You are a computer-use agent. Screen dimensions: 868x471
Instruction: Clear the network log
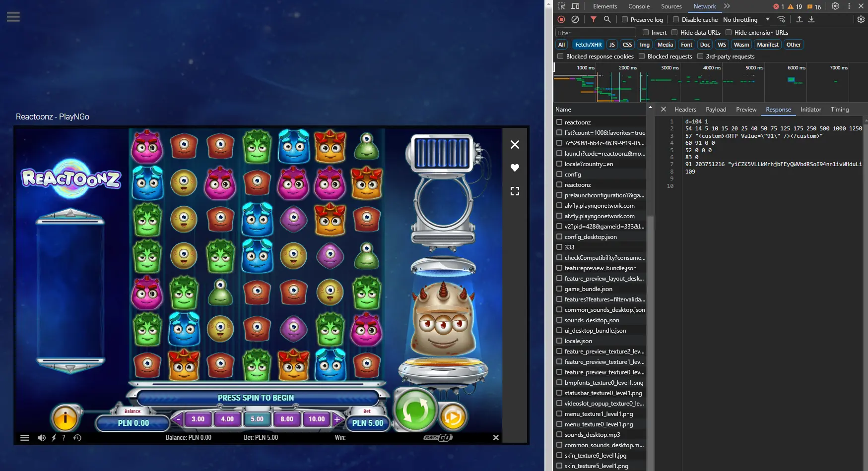click(x=575, y=19)
